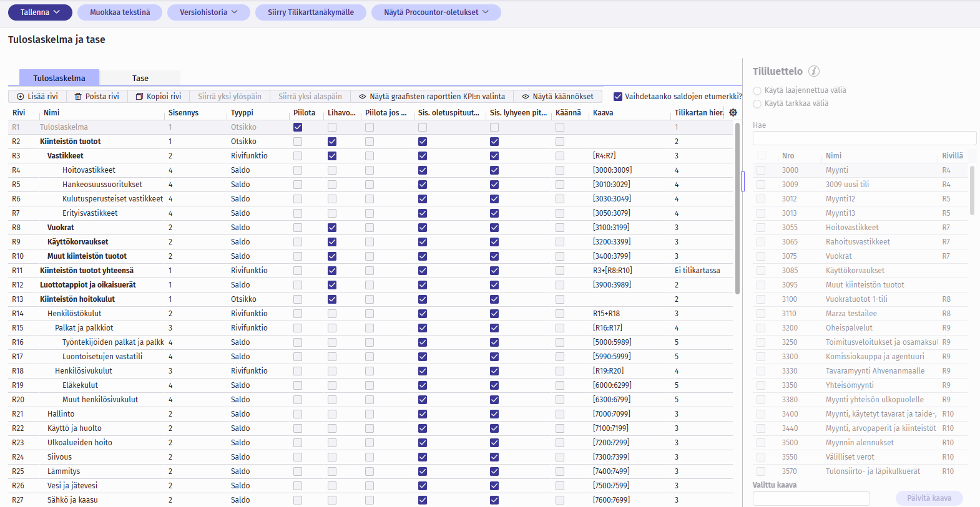Click Siirry Tilikarttanäkymälle button

point(310,12)
